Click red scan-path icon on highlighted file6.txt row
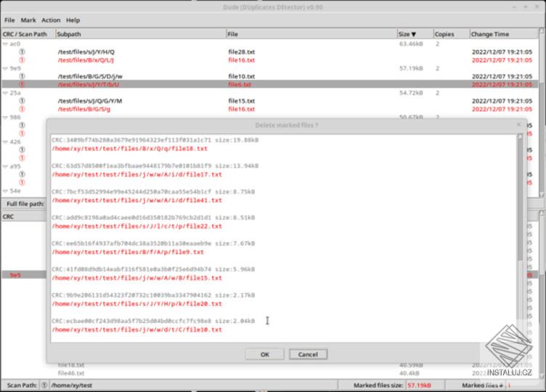The height and width of the screenshot is (392, 546). (x=22, y=84)
